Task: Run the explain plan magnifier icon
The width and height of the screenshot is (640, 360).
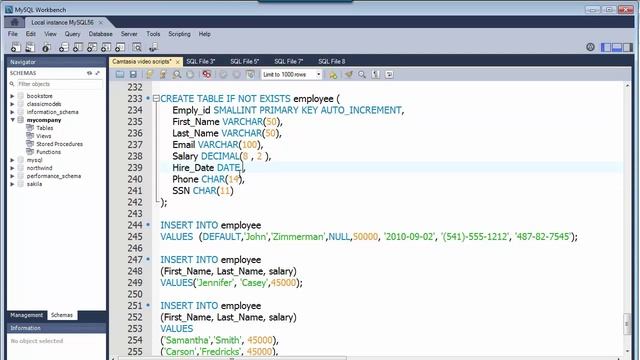Action: (x=177, y=74)
